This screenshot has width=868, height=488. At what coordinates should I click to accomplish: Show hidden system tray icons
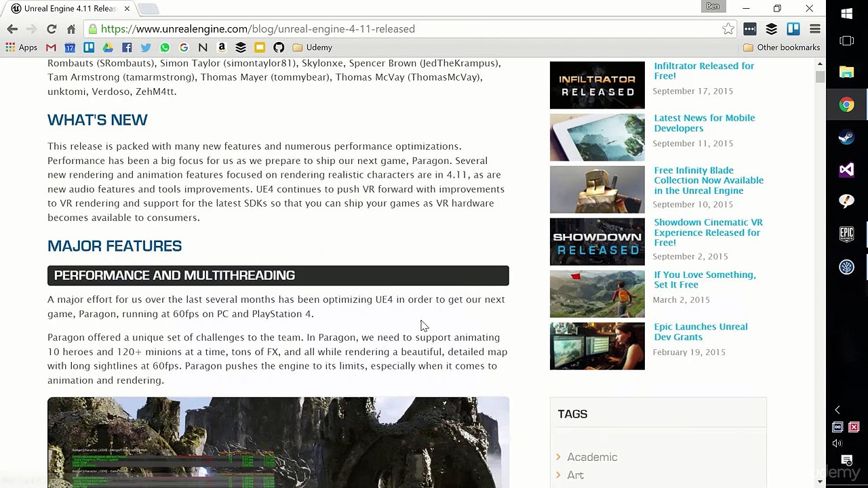(x=837, y=410)
